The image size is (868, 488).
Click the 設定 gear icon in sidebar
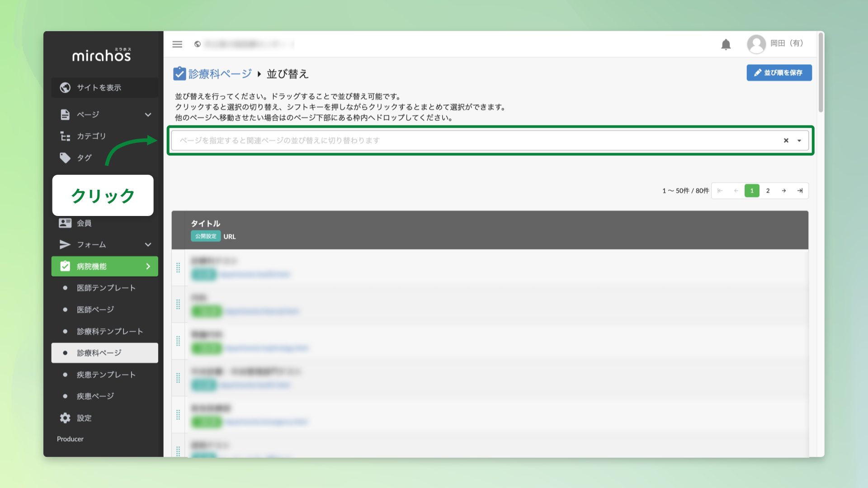click(x=65, y=418)
